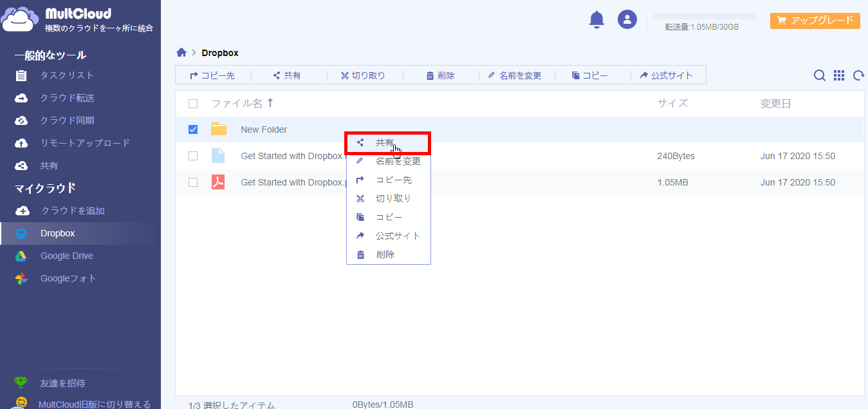Click the 転送量 traffic progress bar
Screen dimensions: 868x409
click(705, 16)
